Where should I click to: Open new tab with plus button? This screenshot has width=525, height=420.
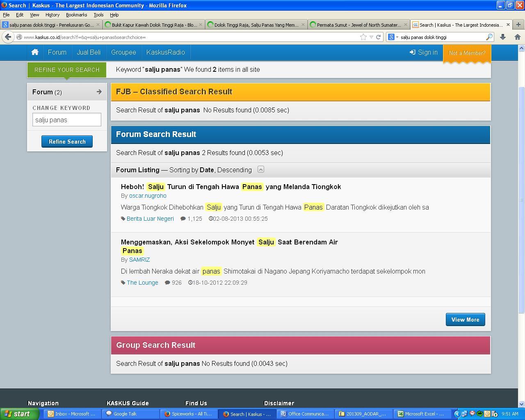(518, 25)
